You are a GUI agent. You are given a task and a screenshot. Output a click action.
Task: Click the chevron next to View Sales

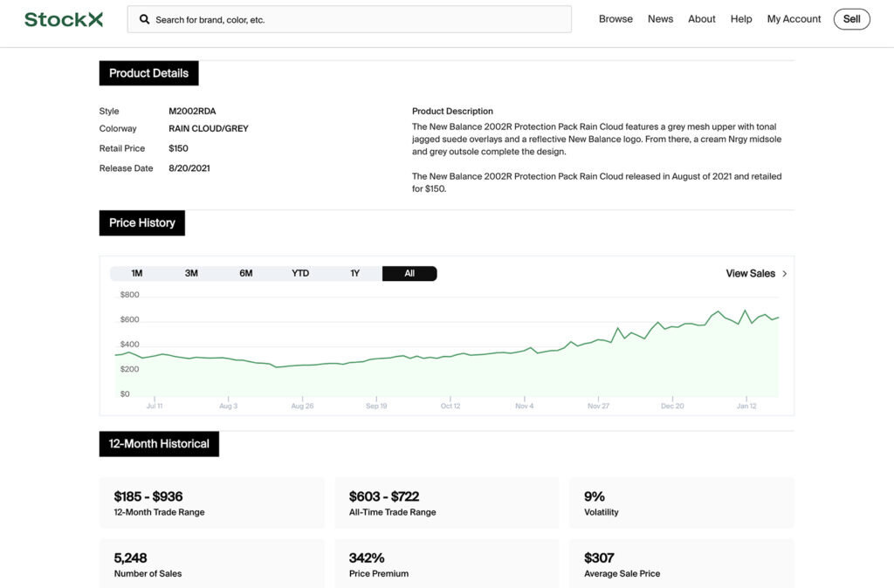pyautogui.click(x=785, y=273)
